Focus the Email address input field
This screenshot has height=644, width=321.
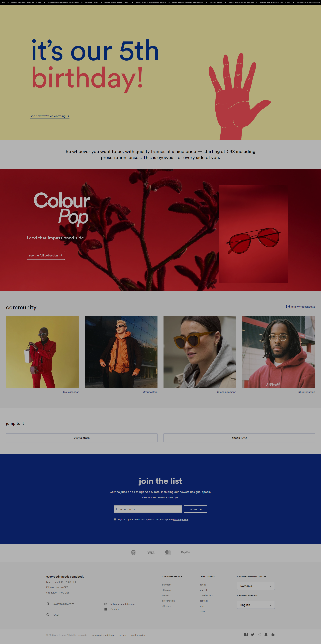[x=148, y=509]
